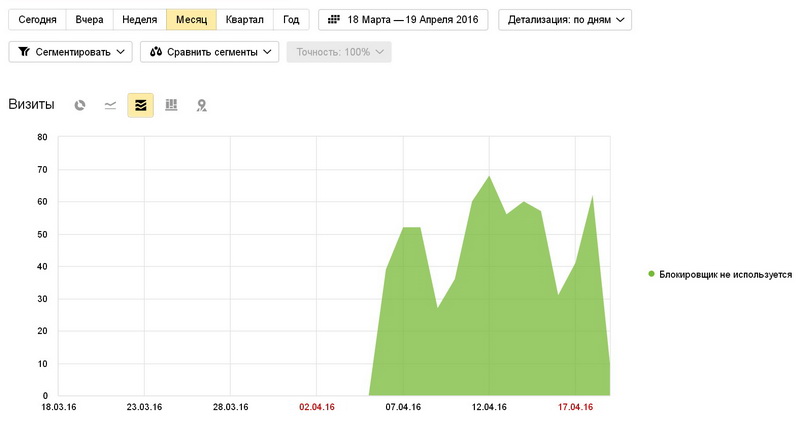Click the calendar icon in the date range

point(333,20)
